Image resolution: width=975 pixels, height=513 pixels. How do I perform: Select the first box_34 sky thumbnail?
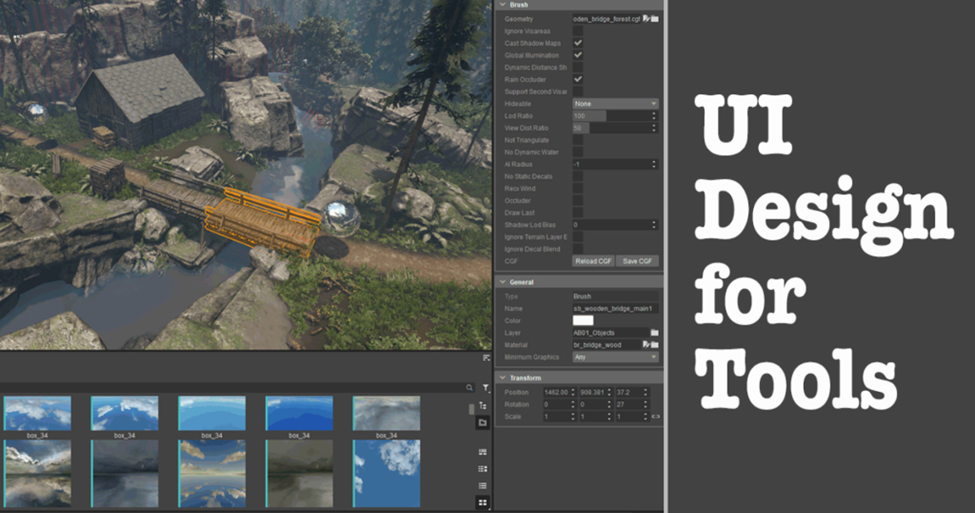click(x=37, y=414)
